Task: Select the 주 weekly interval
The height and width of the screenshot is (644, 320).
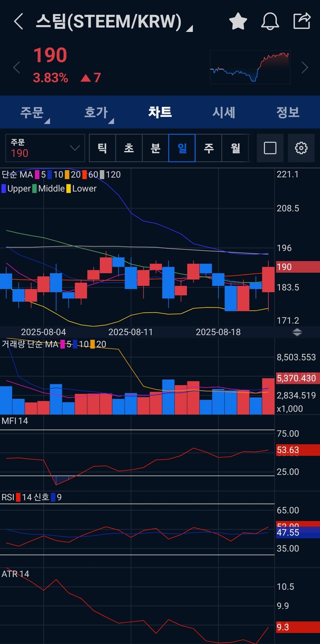Action: click(x=208, y=148)
